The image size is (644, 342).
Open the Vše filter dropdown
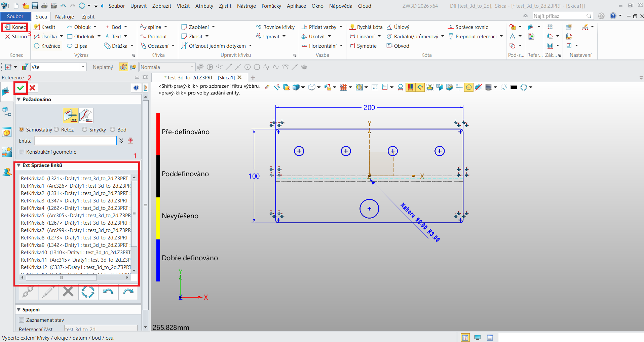click(59, 67)
